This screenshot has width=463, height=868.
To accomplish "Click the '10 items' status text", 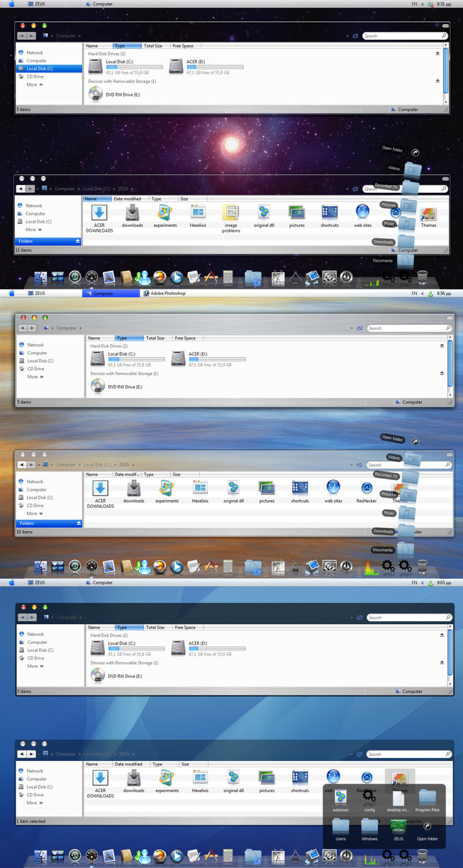I will pyautogui.click(x=26, y=531).
